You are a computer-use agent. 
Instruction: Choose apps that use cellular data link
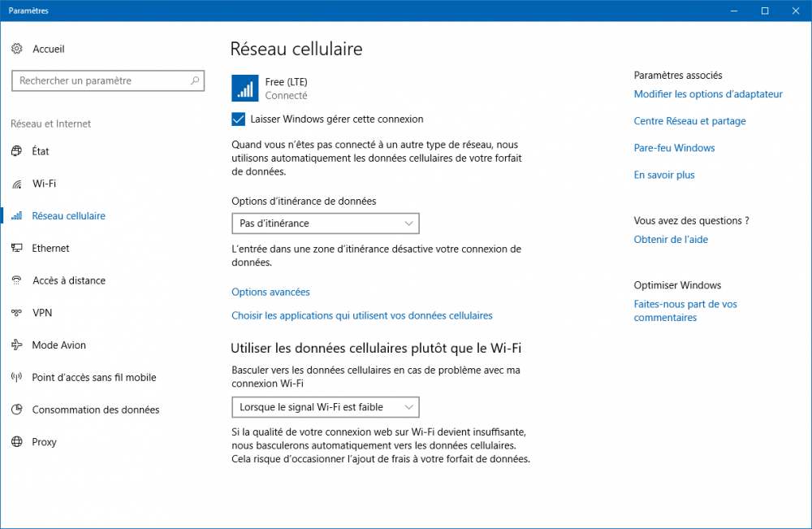tap(361, 315)
